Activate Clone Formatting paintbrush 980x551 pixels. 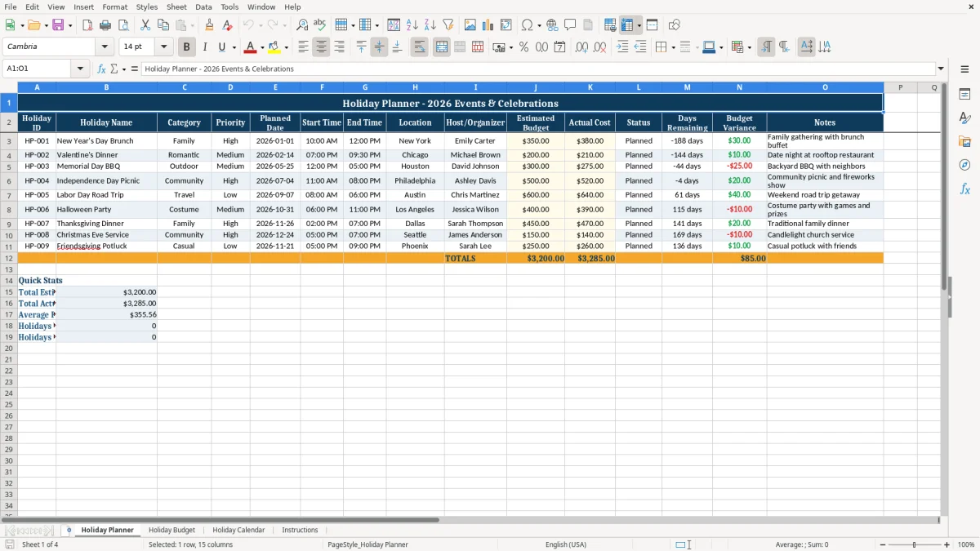point(210,25)
